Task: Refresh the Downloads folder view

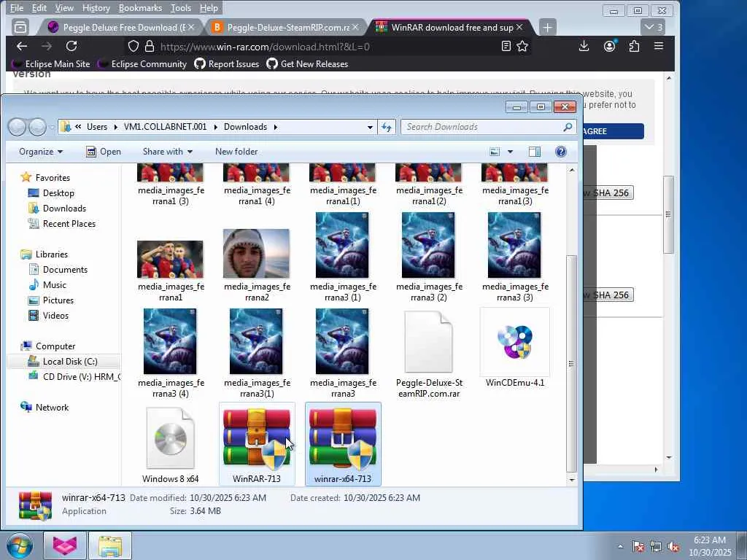Action: (x=387, y=127)
